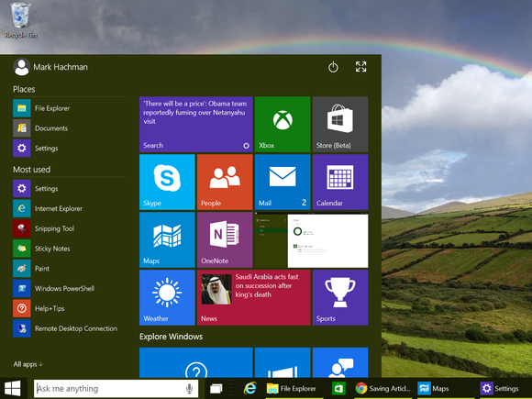Open the chat people Explore Windows tile
Viewport: 532px width, 399px height.
pos(340,362)
